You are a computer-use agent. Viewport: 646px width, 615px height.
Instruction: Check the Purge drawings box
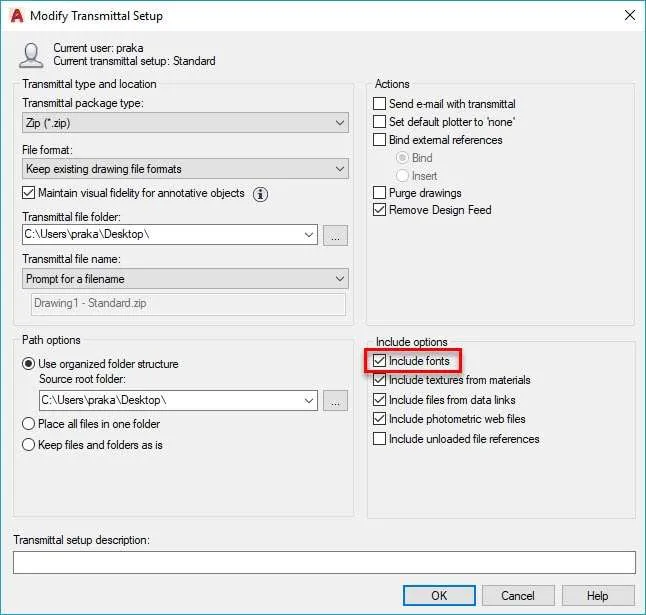[379, 193]
